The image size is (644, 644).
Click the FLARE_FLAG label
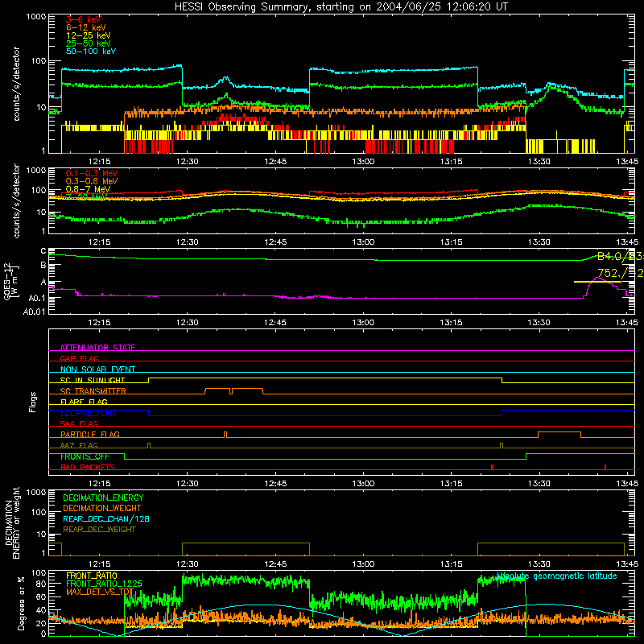pyautogui.click(x=84, y=402)
